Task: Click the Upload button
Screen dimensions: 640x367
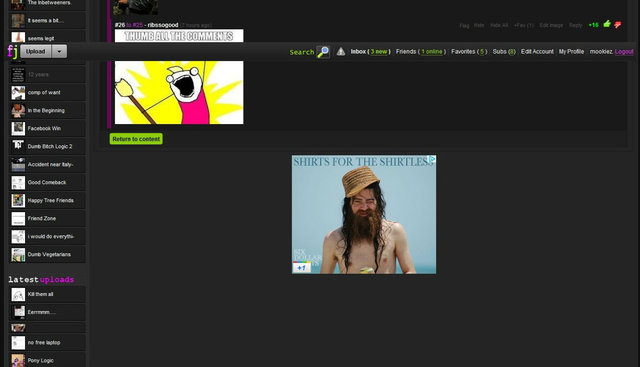Action: click(x=36, y=51)
